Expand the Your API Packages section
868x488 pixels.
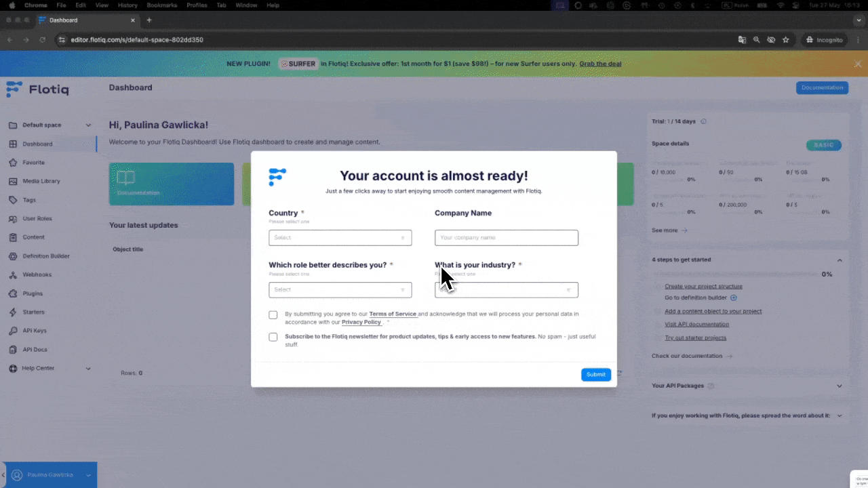tap(840, 386)
